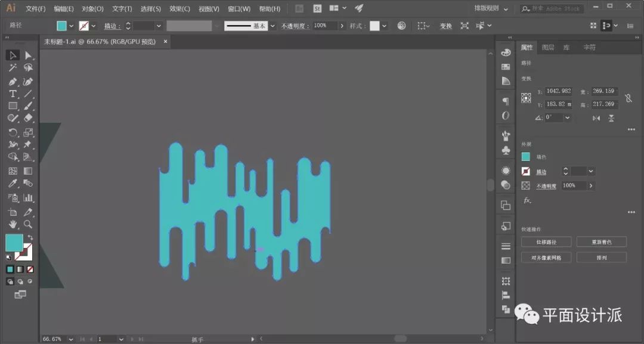
Task: Select the Hand tool
Action: 13,224
